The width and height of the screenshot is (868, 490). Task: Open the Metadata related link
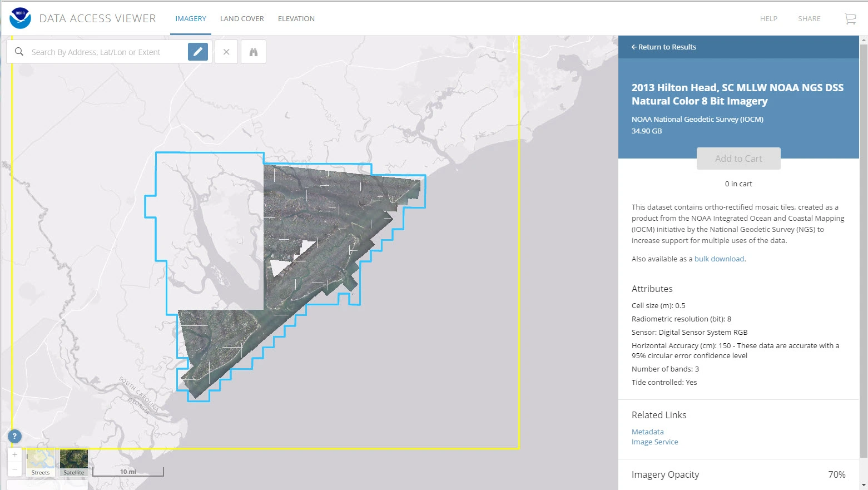pyautogui.click(x=647, y=432)
